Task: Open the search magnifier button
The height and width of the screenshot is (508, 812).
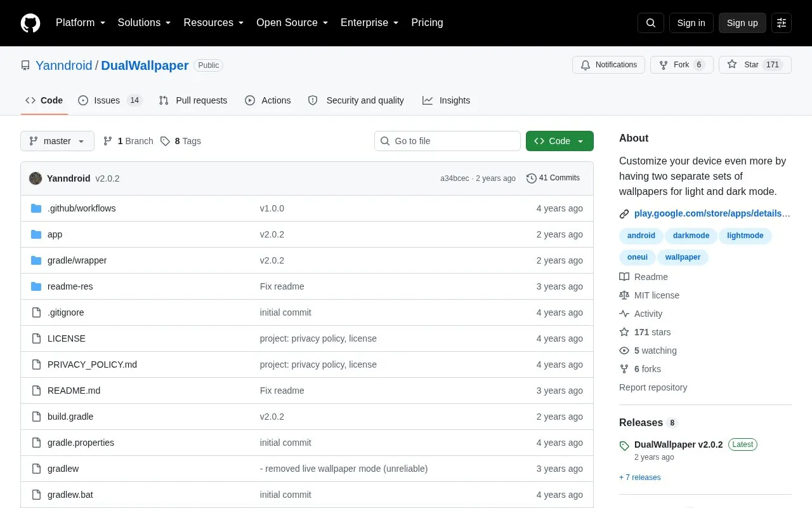Action: click(651, 23)
